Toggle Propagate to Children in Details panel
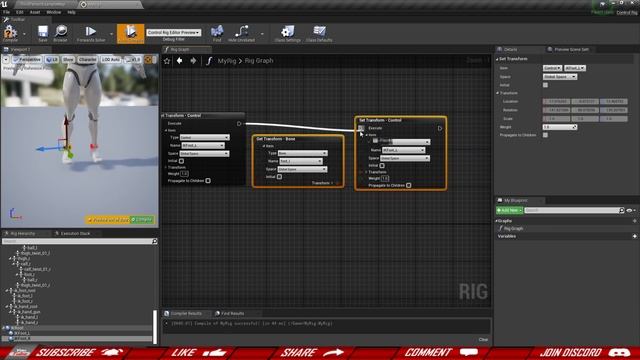Viewport: 640px width, 360px height. 545,135
